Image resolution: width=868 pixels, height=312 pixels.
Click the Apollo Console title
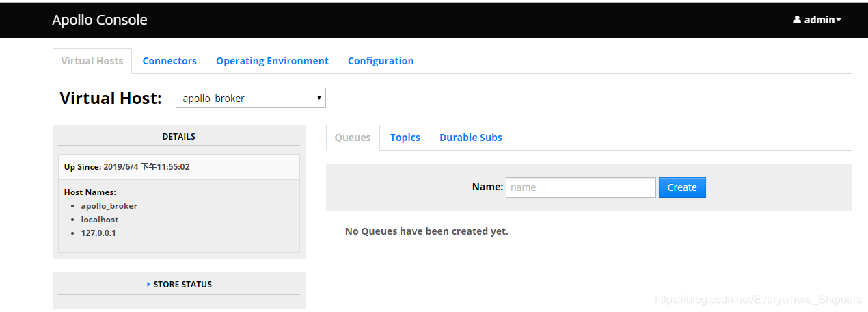(100, 20)
